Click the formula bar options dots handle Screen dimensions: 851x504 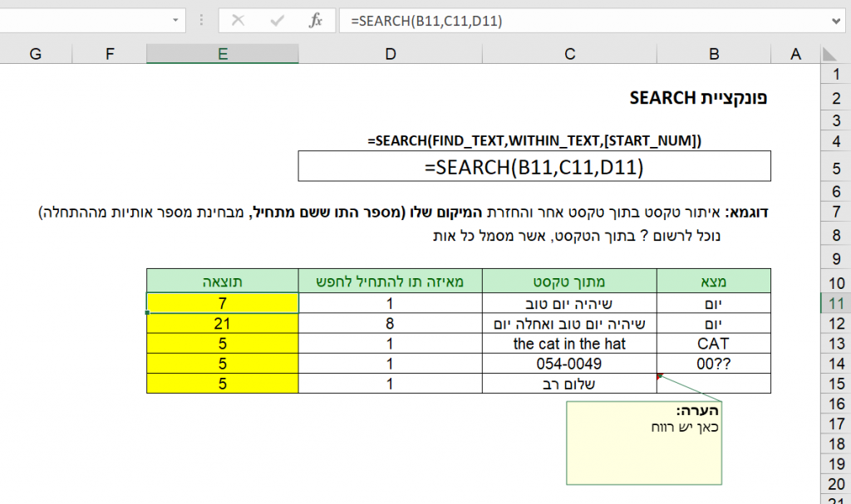point(201,21)
